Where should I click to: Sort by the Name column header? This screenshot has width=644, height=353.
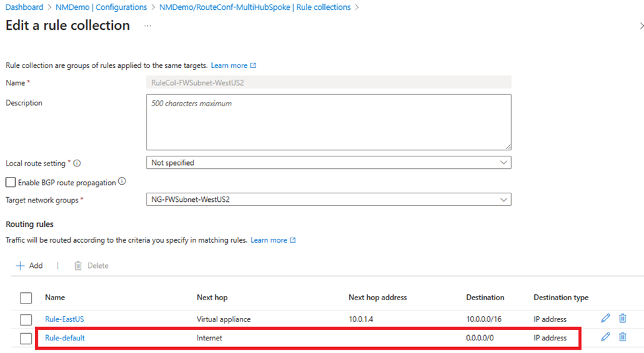pyautogui.click(x=55, y=298)
